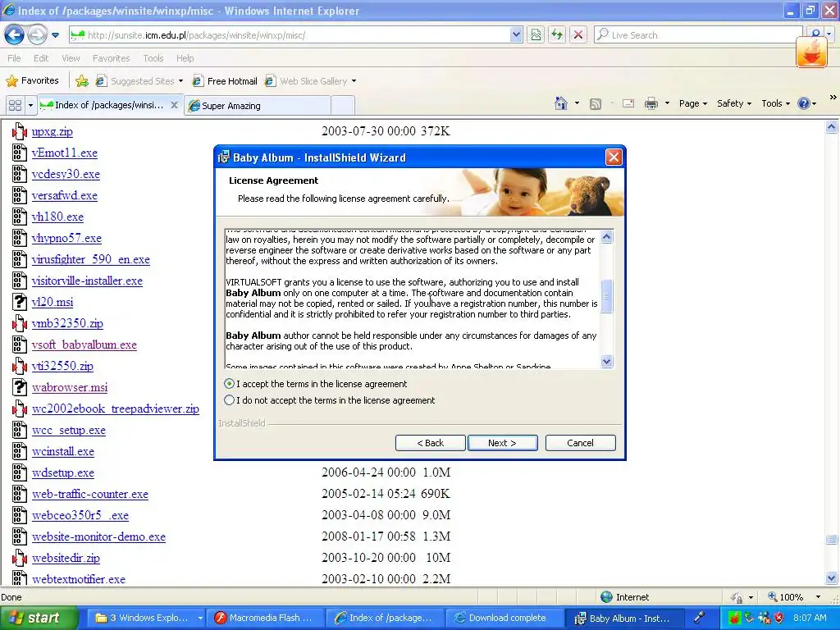Click the URL address field
This screenshot has height=630, width=840.
point(297,35)
